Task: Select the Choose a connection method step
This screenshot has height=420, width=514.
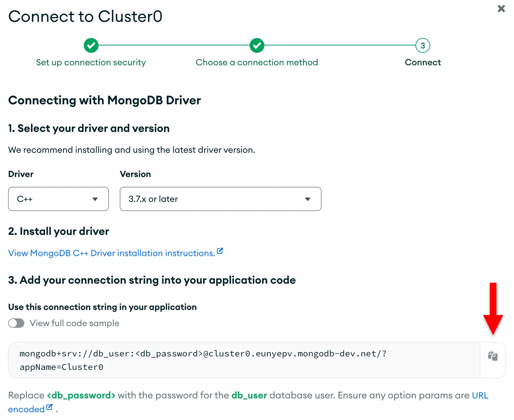Action: click(257, 62)
